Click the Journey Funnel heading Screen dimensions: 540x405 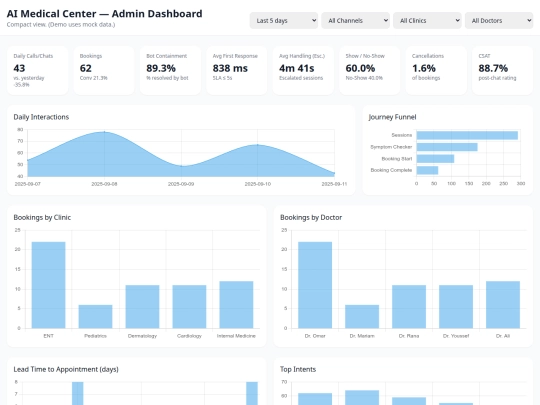(x=392, y=117)
